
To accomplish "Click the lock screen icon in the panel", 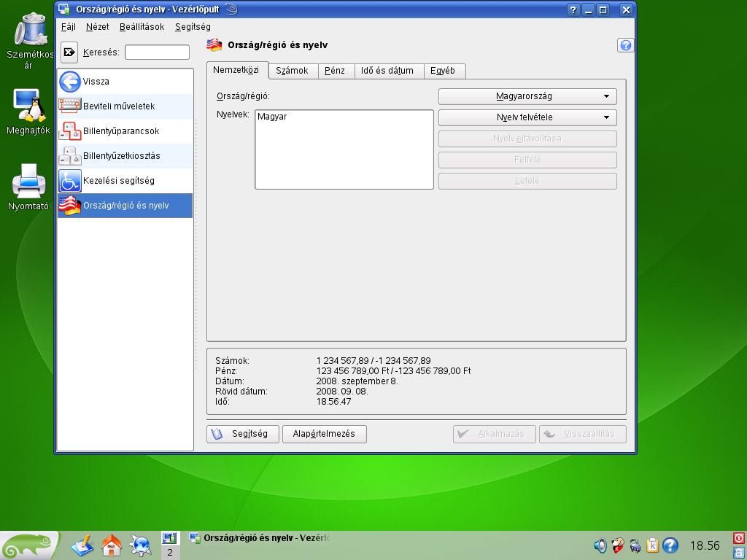I will (739, 553).
